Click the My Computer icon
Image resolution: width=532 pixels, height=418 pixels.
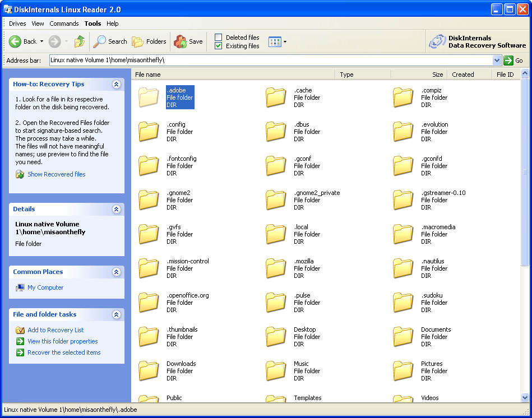20,287
